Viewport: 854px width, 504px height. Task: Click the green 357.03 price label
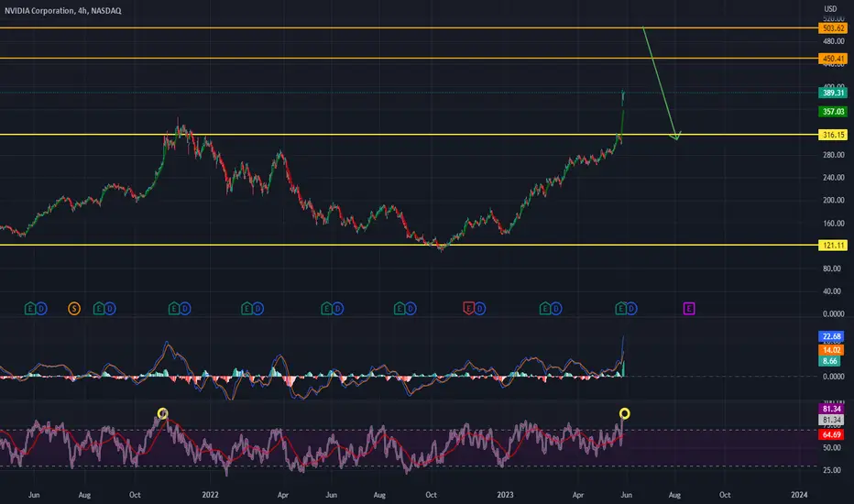point(833,112)
